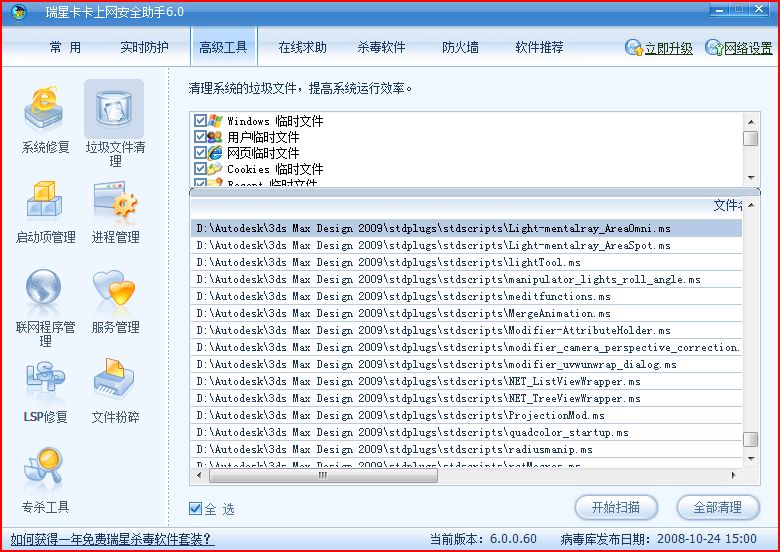
Task: Select row ProjectionMod.ms
Action: [467, 415]
